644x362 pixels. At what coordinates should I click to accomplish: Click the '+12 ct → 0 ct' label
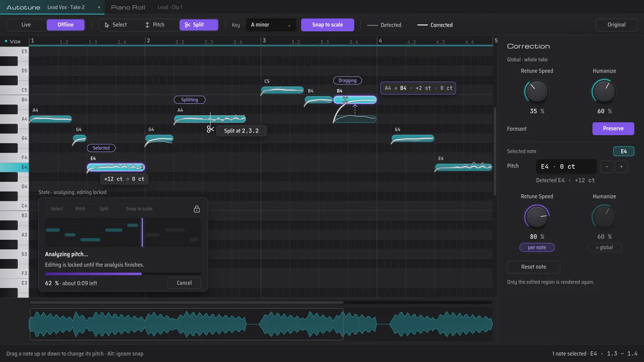[125, 179]
